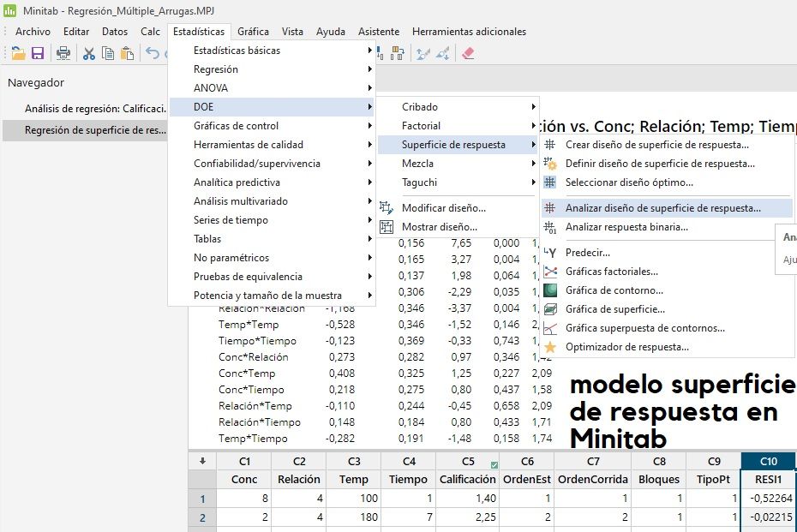Click the Open folder toolbar icon
This screenshot has width=797, height=532.
coord(18,53)
